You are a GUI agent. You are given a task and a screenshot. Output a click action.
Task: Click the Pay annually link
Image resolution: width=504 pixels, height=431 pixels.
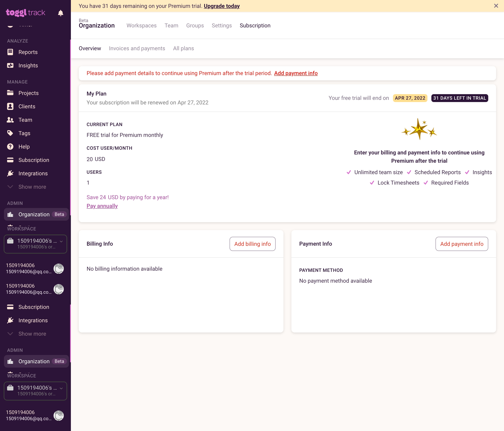tap(102, 206)
